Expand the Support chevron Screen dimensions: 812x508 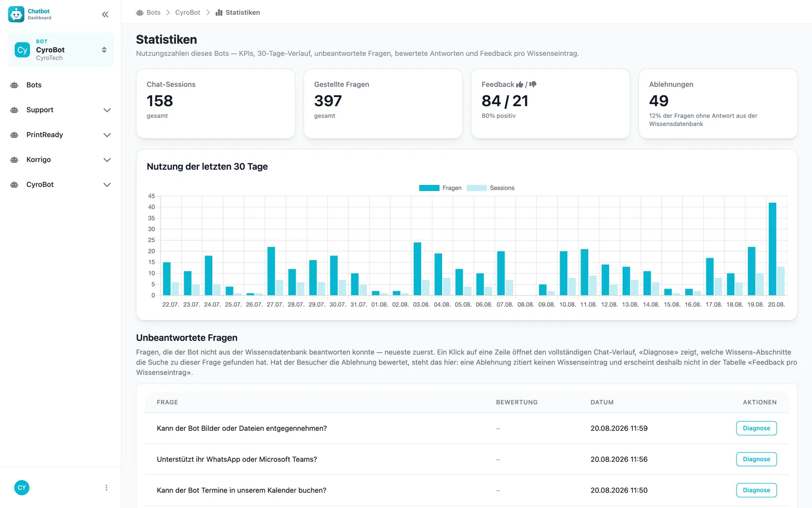pyautogui.click(x=107, y=110)
